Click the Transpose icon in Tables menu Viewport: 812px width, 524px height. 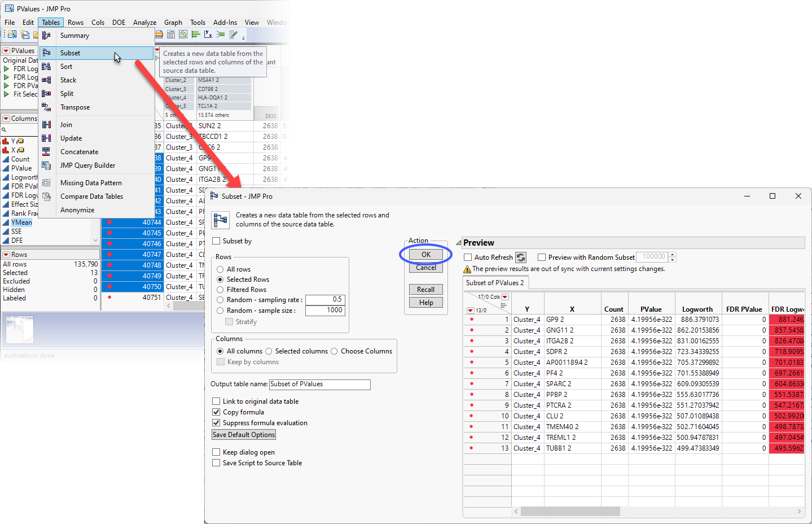[x=46, y=107]
